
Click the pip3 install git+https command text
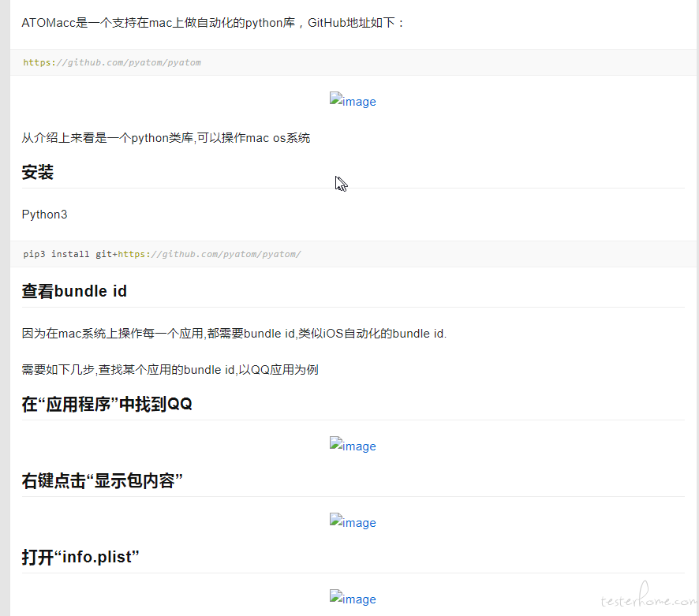click(x=163, y=254)
